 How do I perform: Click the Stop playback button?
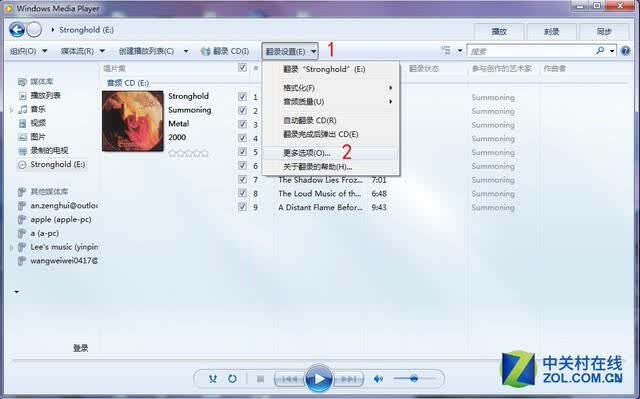260,379
